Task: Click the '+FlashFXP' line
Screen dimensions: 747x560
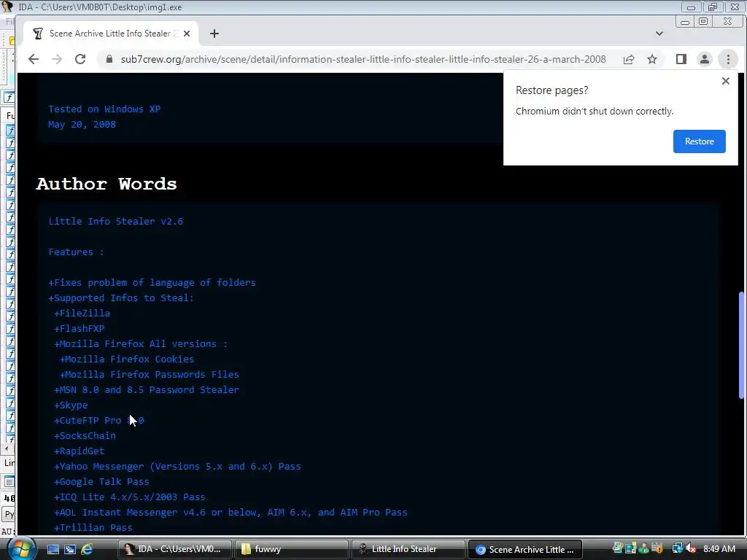Action: click(79, 329)
